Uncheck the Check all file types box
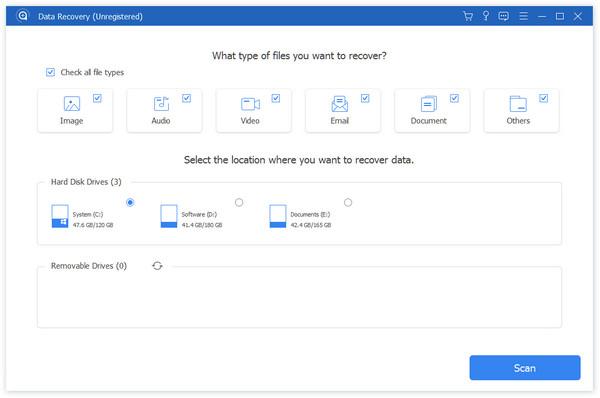Viewport: 600px width, 398px height. point(50,72)
